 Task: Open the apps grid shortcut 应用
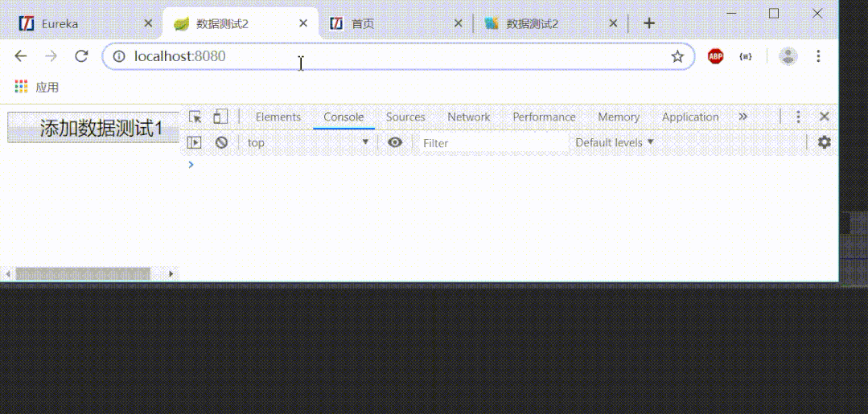click(x=36, y=87)
